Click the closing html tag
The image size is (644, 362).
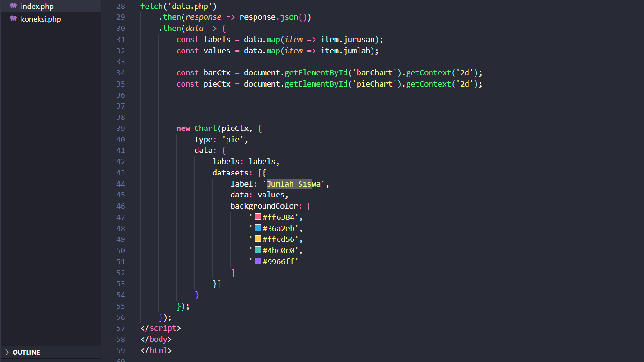click(156, 350)
